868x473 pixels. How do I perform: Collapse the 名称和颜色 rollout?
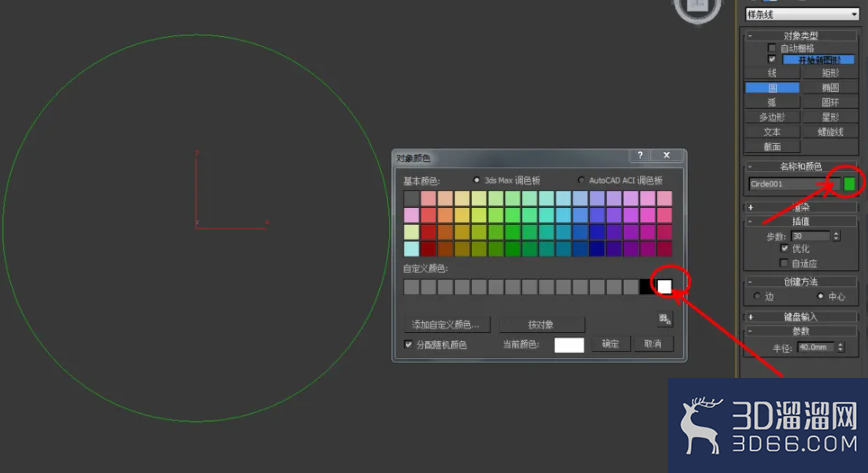tap(800, 166)
